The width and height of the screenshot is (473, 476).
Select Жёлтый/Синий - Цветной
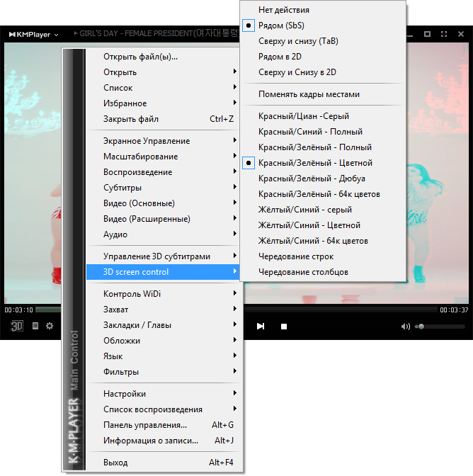tap(323, 225)
